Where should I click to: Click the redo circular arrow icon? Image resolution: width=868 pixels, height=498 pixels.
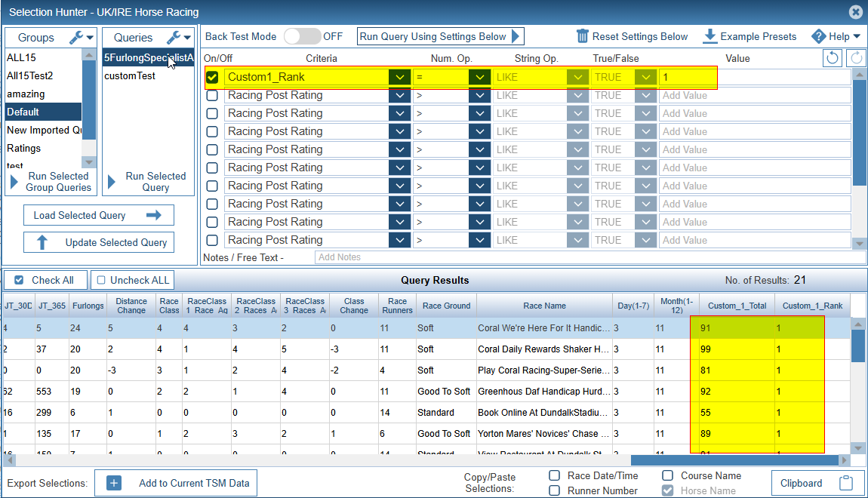pyautogui.click(x=857, y=58)
